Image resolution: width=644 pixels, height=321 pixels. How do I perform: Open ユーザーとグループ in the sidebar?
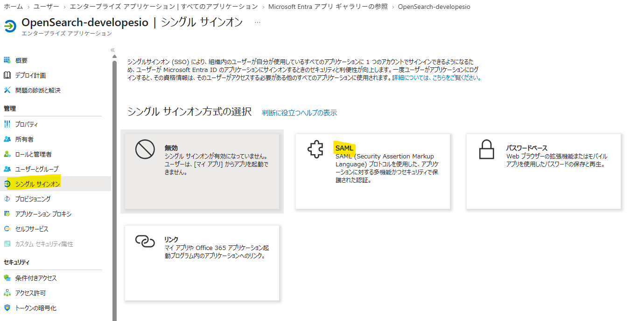[x=37, y=169]
